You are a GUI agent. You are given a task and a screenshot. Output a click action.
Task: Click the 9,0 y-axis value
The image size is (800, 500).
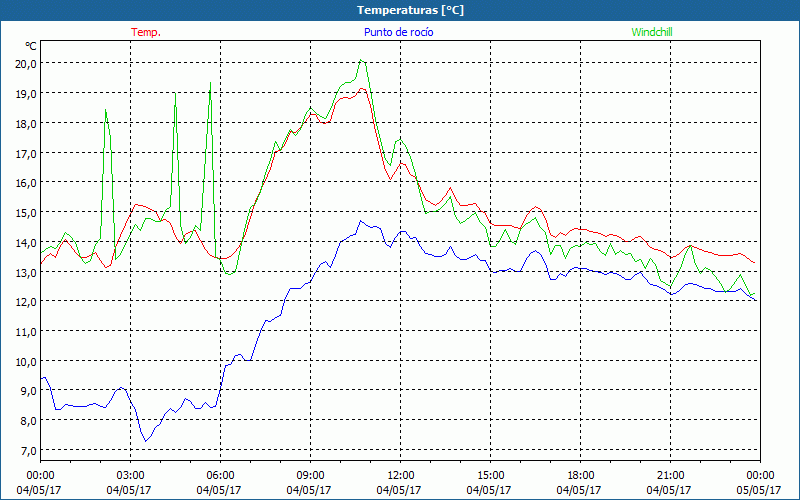tap(29, 391)
